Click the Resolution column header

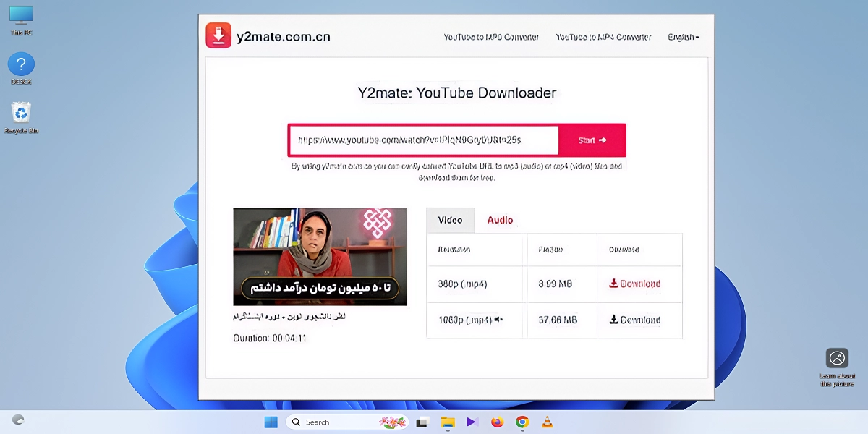(x=454, y=250)
